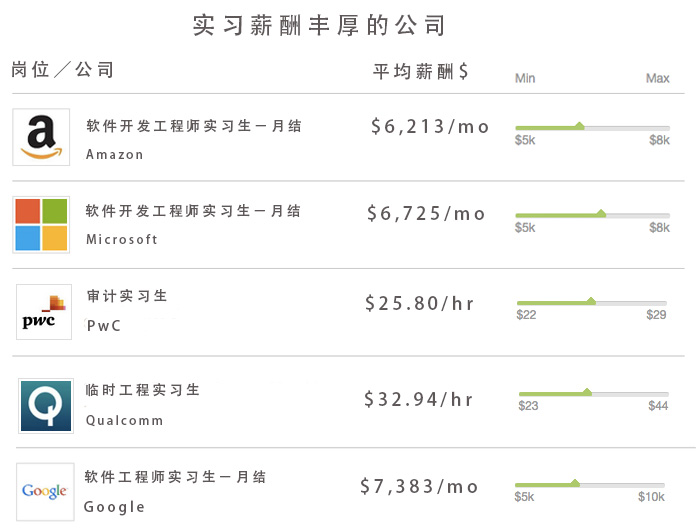Click the Microsoft salary range slider
Viewport: 700px width, 529px height.
(592, 214)
